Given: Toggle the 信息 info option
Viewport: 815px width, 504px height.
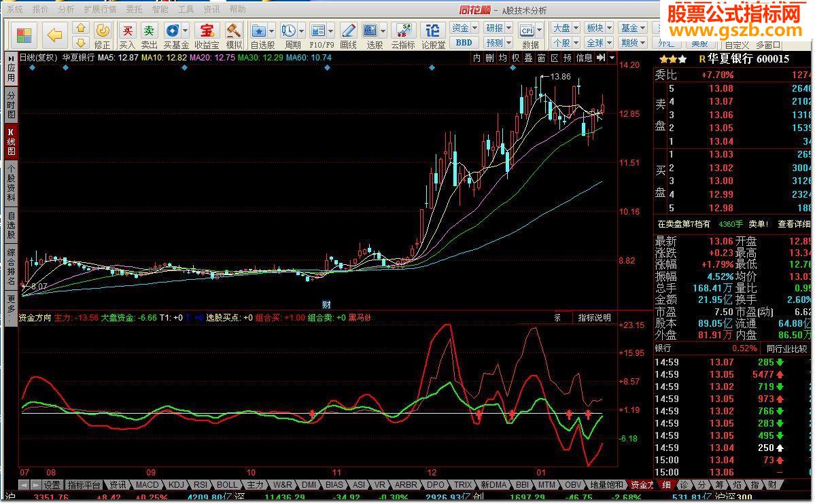Looking at the screenshot, I should (x=584, y=58).
